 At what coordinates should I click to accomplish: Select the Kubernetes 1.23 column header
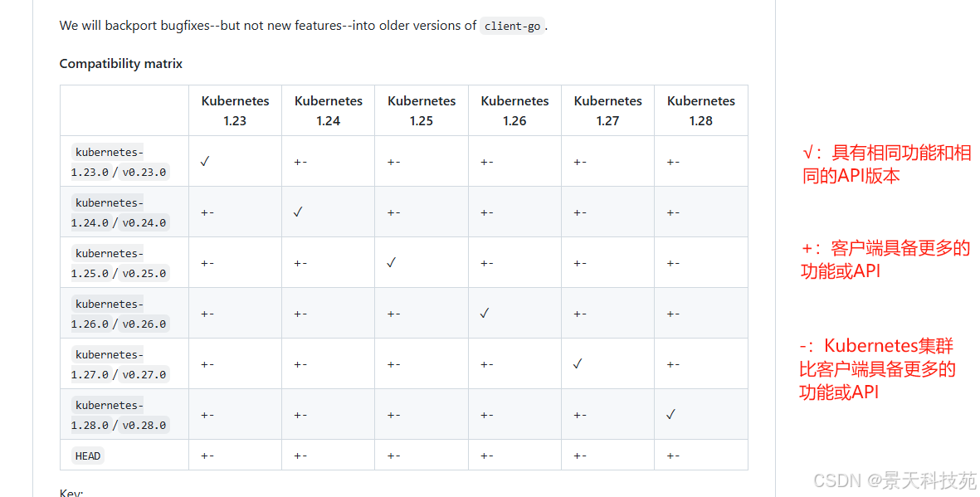click(235, 110)
